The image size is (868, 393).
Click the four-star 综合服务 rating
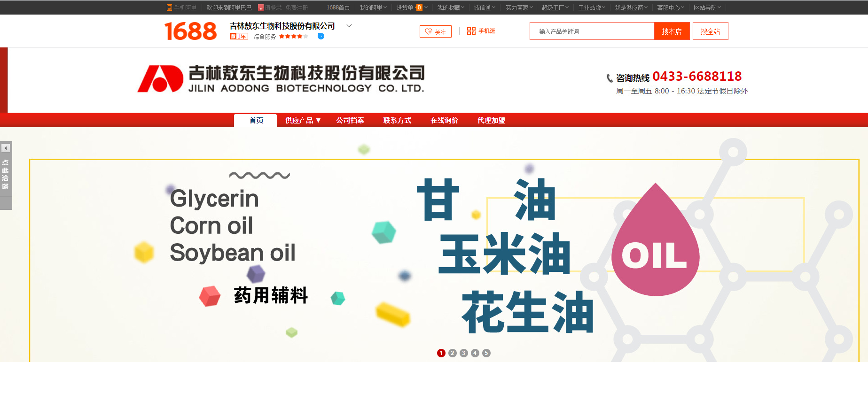point(294,36)
